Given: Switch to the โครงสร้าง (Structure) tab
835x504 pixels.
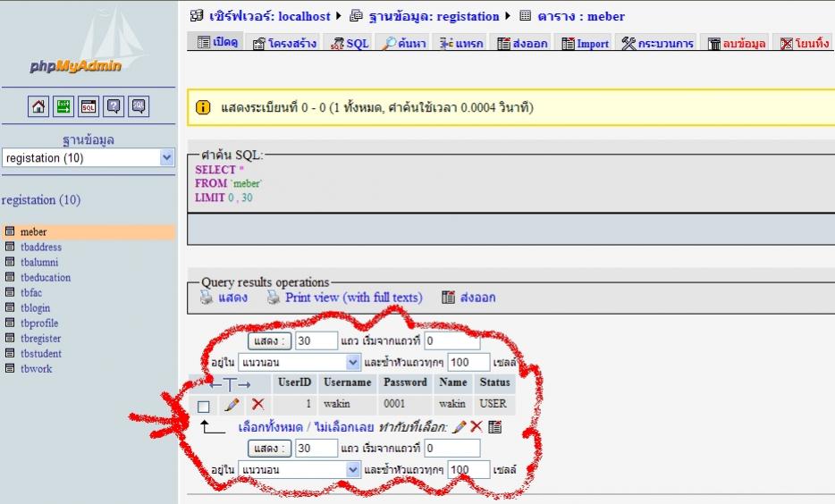Looking at the screenshot, I should [285, 43].
